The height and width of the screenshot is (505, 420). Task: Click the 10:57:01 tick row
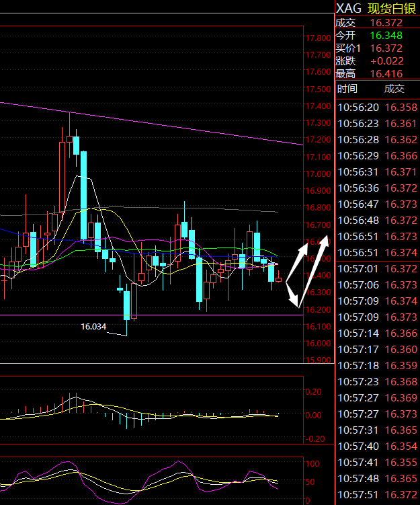(x=378, y=268)
